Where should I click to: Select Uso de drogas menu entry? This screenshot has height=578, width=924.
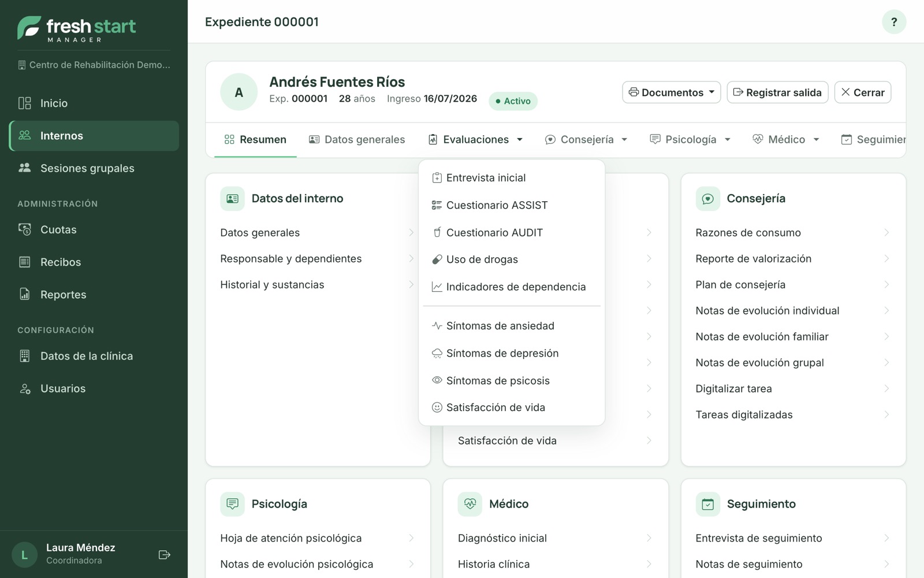512,260
